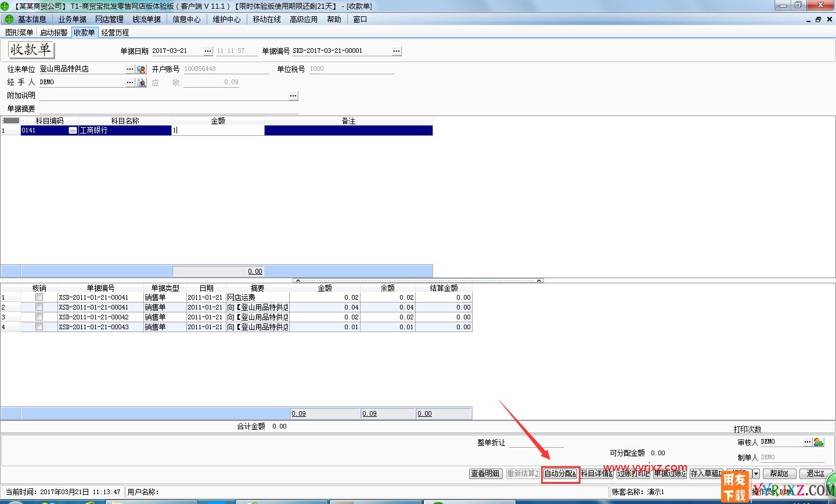
Task: Click the 收款单 title label
Action: pyautogui.click(x=31, y=50)
